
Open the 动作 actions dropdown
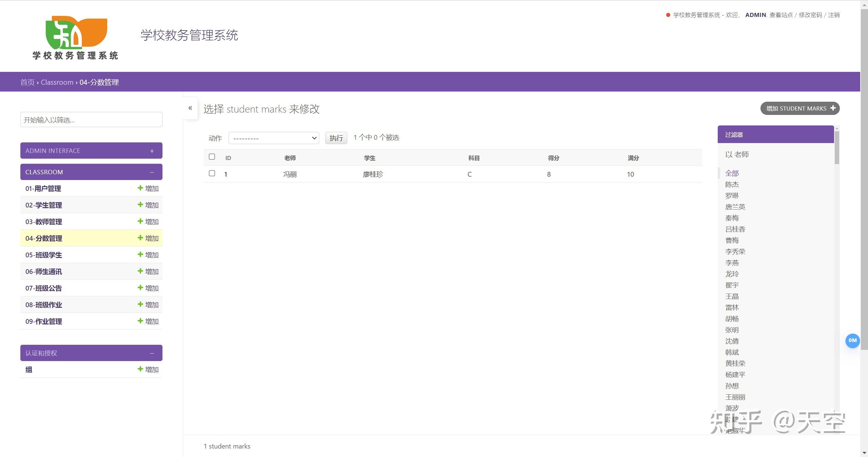(273, 138)
